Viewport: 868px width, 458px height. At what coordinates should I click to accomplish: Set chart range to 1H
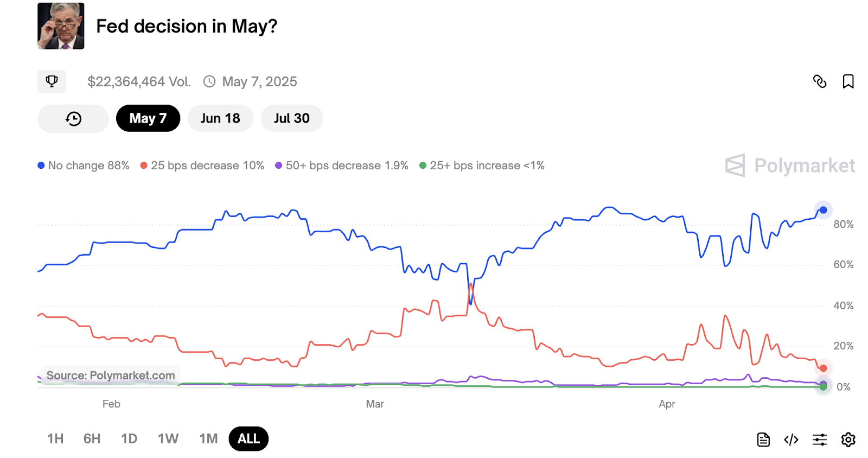point(55,438)
